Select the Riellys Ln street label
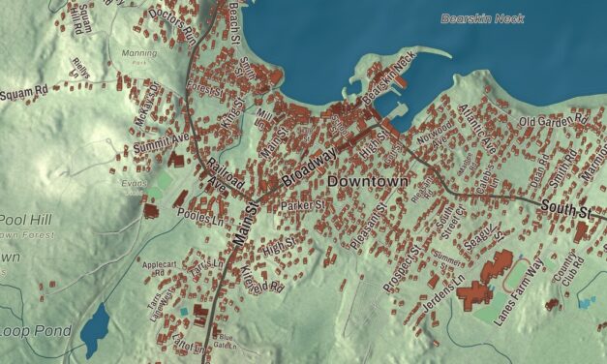The width and height of the screenshot is (607, 364). point(80,69)
